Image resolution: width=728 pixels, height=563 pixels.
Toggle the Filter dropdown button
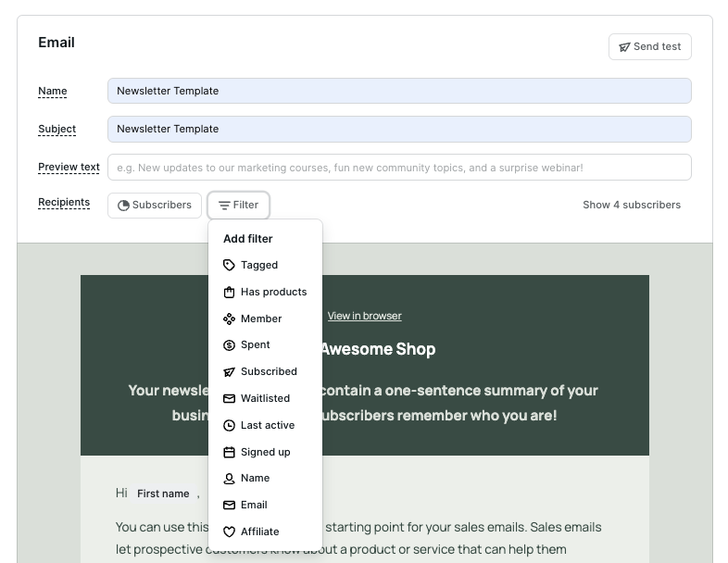click(238, 206)
